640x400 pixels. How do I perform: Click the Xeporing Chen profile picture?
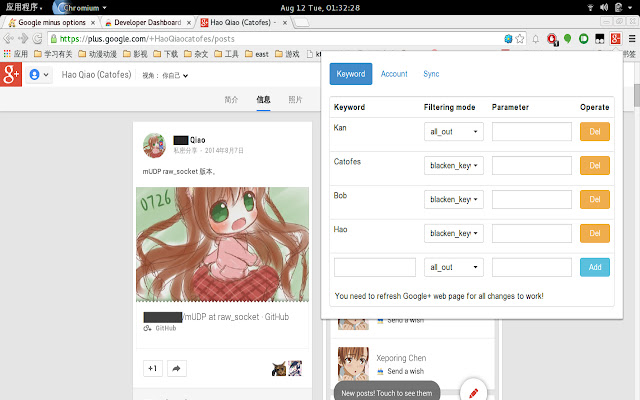[x=353, y=364]
